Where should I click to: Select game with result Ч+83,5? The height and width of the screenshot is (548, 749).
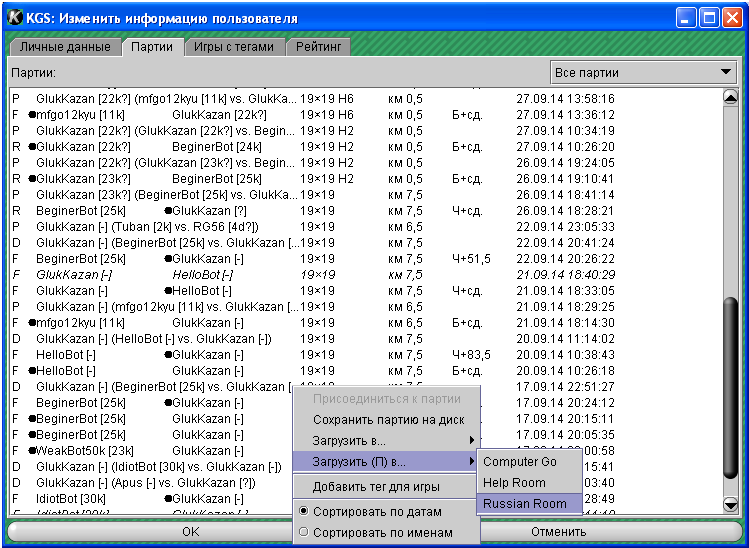pos(365,355)
